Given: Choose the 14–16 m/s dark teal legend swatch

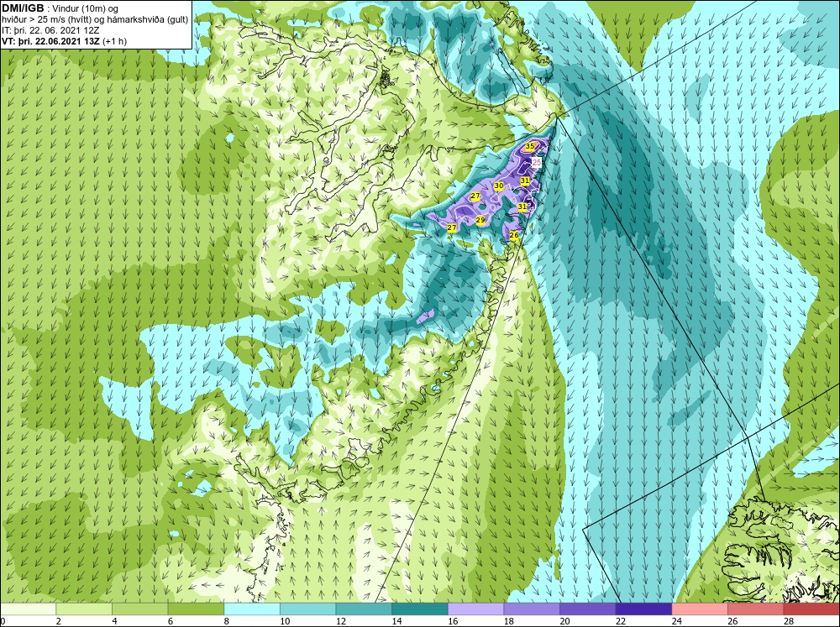Looking at the screenshot, I should (x=419, y=609).
